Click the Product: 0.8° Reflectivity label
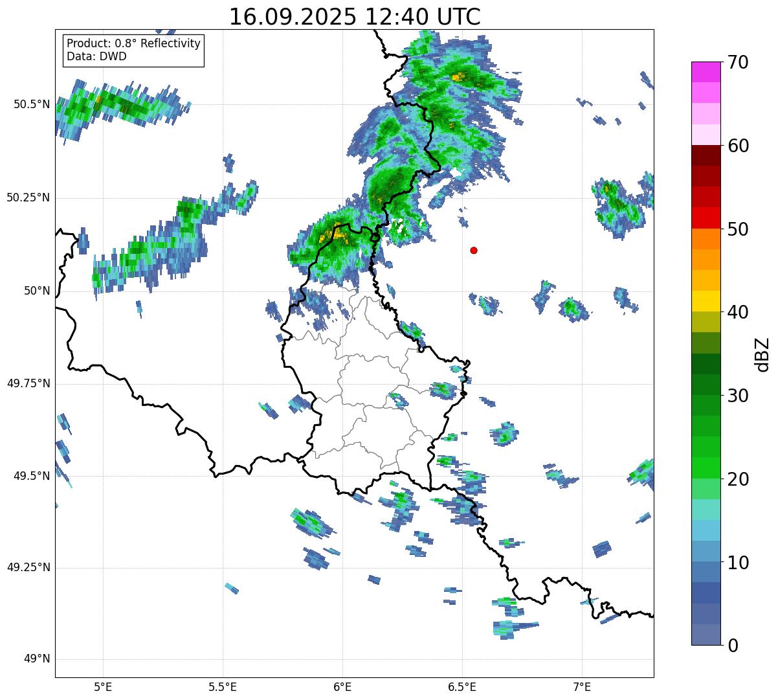The height and width of the screenshot is (700, 778). 134,43
